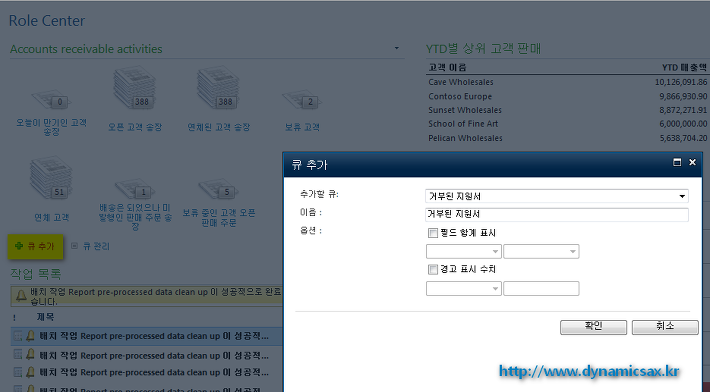Click the 이름 text field

[x=557, y=214]
